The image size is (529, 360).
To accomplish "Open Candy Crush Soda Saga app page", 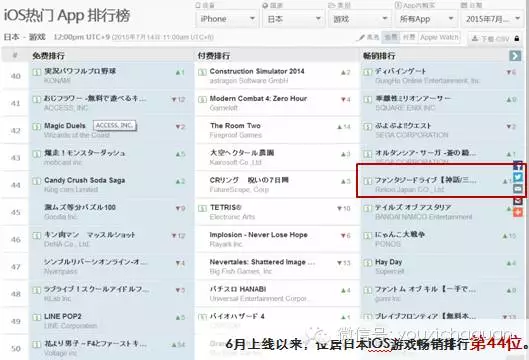I will point(85,180).
